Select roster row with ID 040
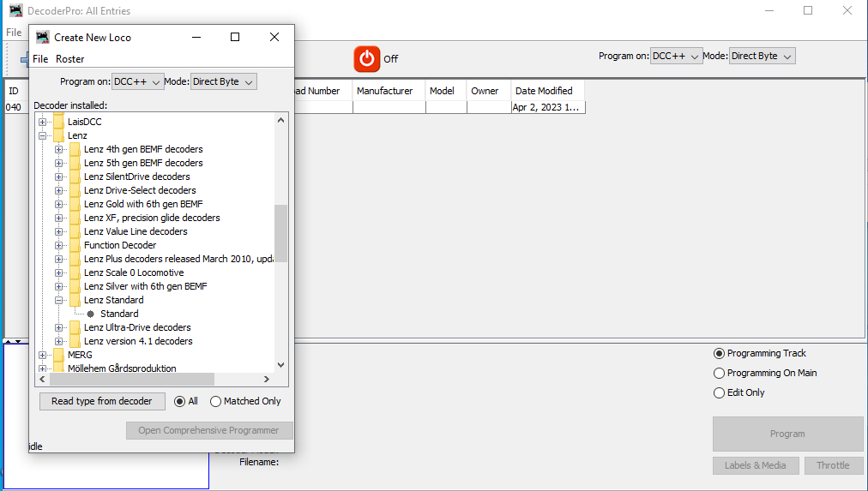868x491 pixels. [14, 107]
